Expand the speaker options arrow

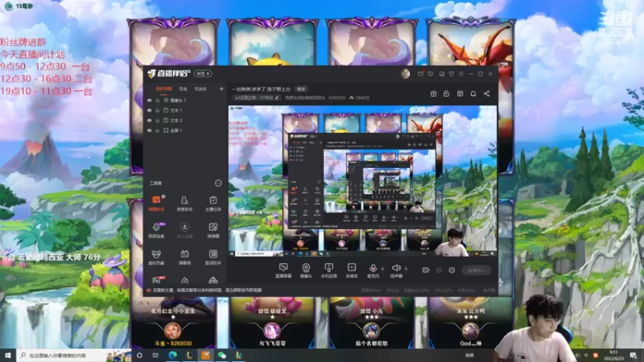click(406, 269)
